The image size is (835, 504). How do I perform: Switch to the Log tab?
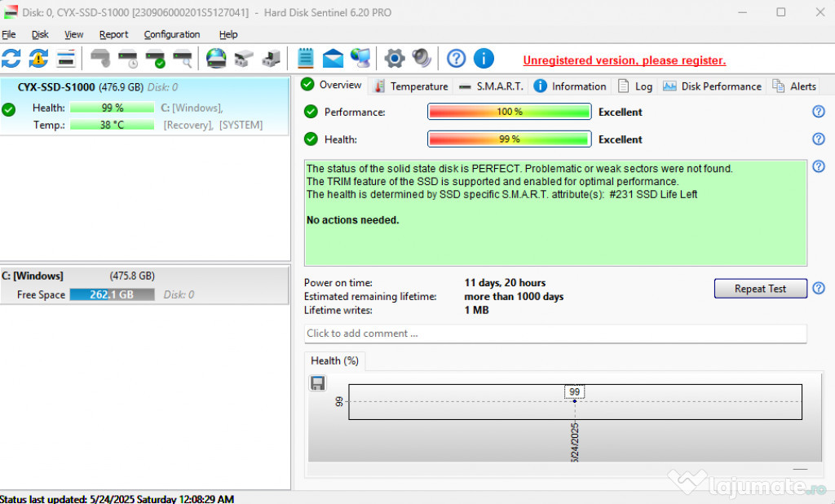pyautogui.click(x=634, y=86)
